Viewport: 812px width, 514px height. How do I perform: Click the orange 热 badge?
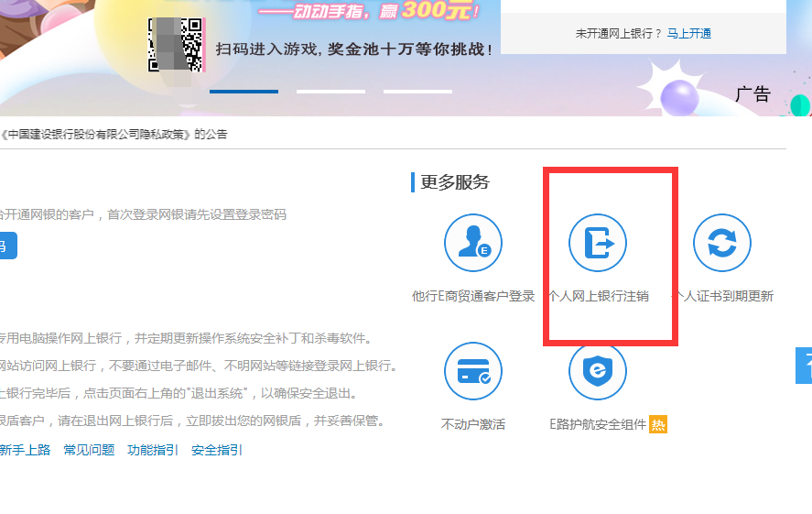(x=658, y=424)
